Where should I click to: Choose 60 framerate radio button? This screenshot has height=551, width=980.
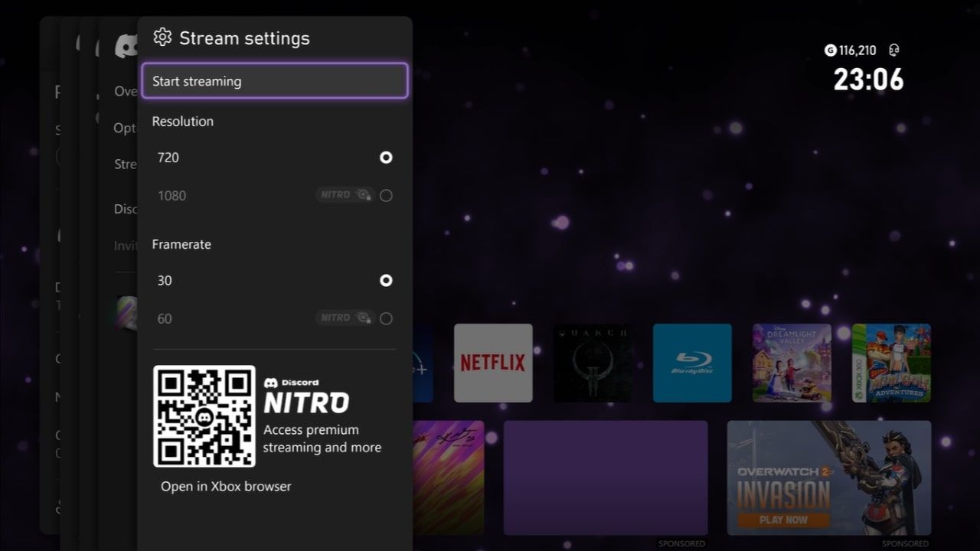pos(386,318)
